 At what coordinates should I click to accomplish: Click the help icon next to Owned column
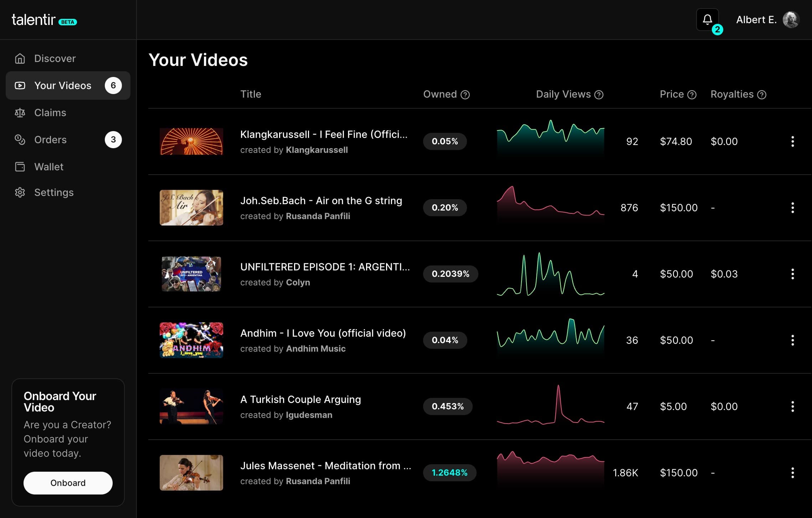[x=465, y=94]
